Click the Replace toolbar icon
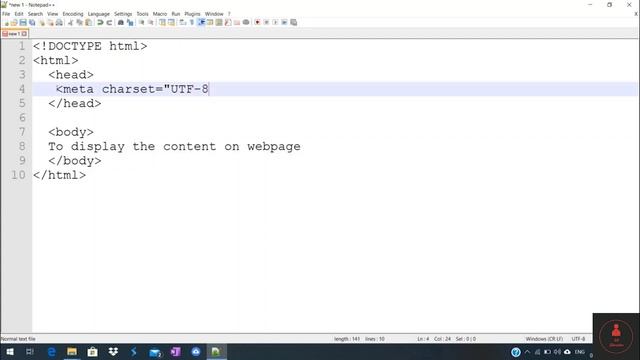Image resolution: width=640 pixels, height=360 pixels. 130,22
